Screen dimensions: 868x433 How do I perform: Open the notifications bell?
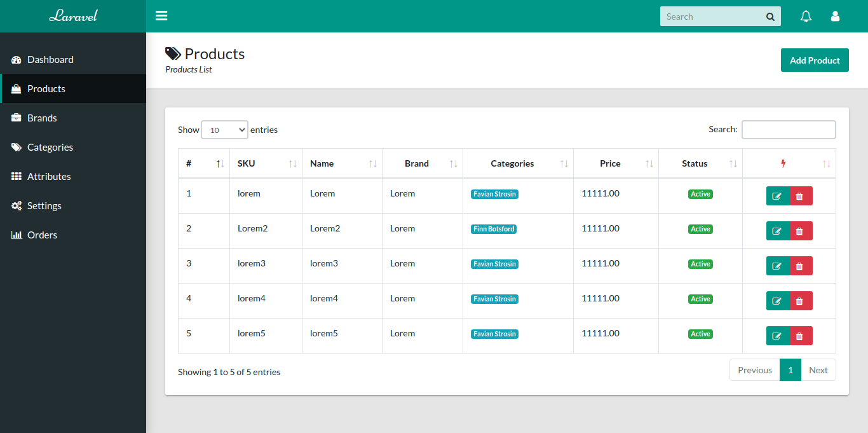[806, 17]
